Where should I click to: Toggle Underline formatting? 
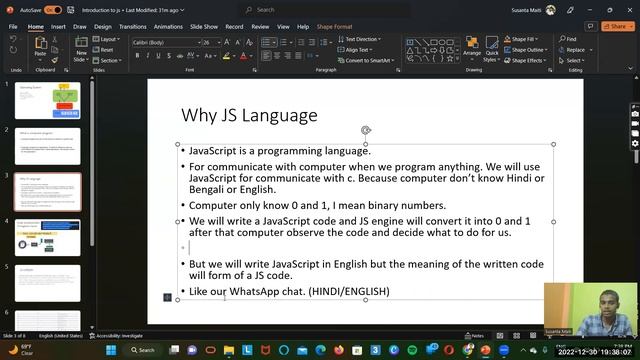click(158, 56)
